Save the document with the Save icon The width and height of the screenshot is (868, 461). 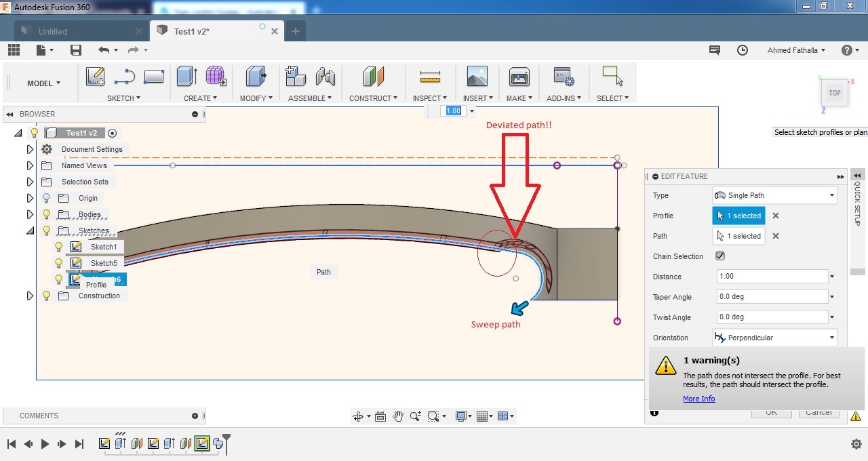tap(75, 49)
